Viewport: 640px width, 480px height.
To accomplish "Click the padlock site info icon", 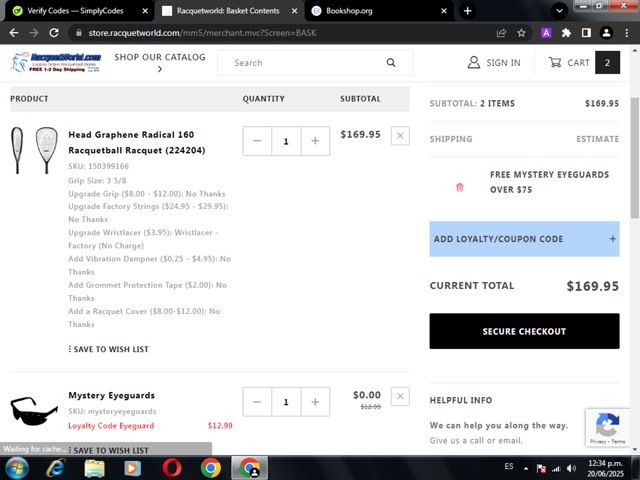I will pos(79,33).
